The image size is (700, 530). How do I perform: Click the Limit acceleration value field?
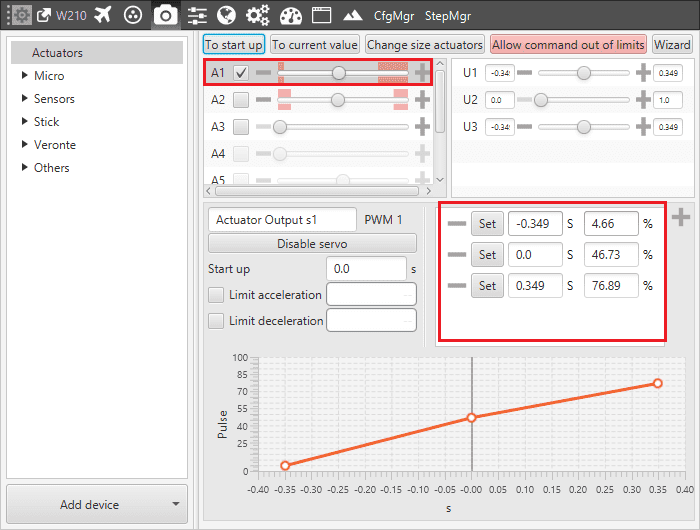pyautogui.click(x=371, y=295)
